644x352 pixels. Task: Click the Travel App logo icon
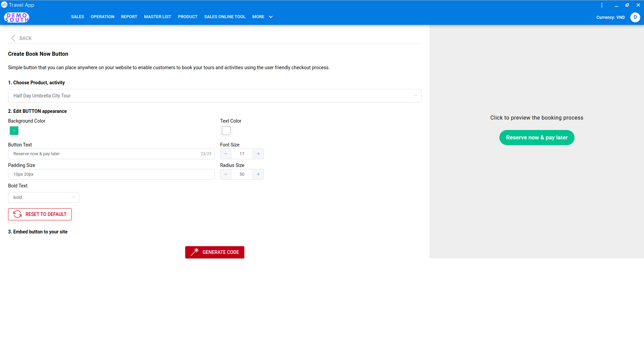pyautogui.click(x=4, y=5)
